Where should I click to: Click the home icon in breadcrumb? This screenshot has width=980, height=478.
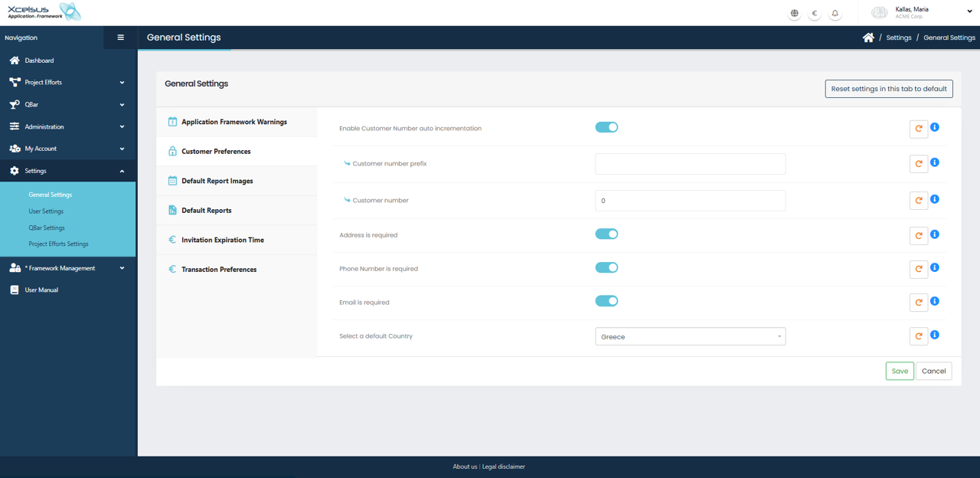868,38
